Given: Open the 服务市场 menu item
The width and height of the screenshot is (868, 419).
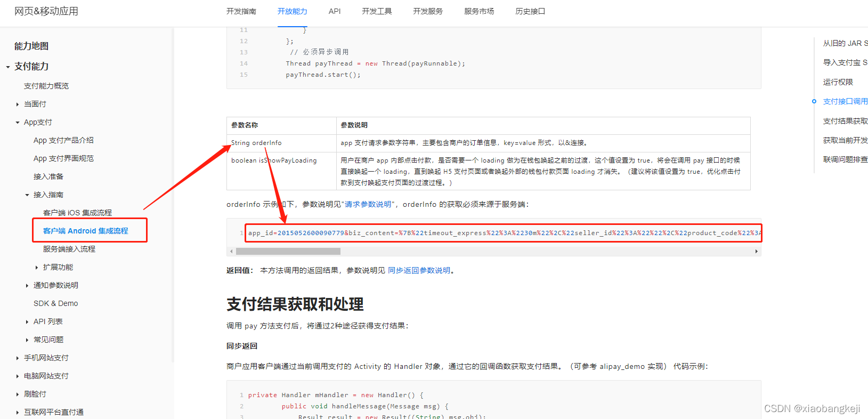Looking at the screenshot, I should (479, 11).
